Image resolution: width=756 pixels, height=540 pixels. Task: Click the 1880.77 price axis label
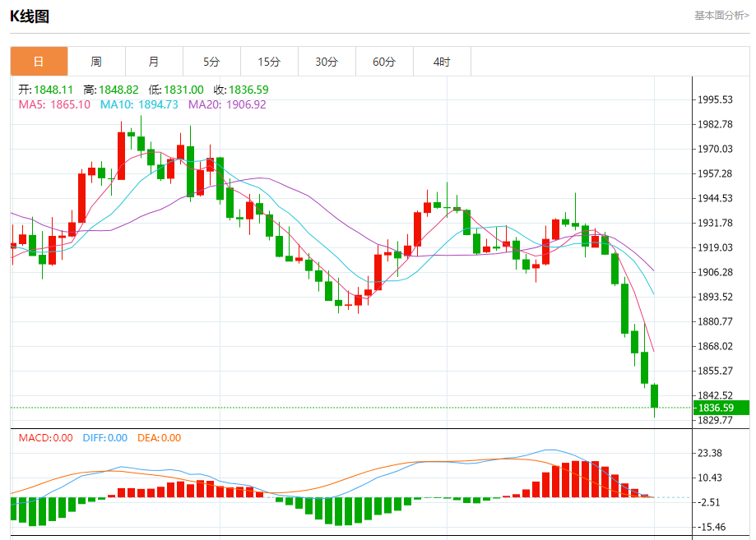[716, 321]
